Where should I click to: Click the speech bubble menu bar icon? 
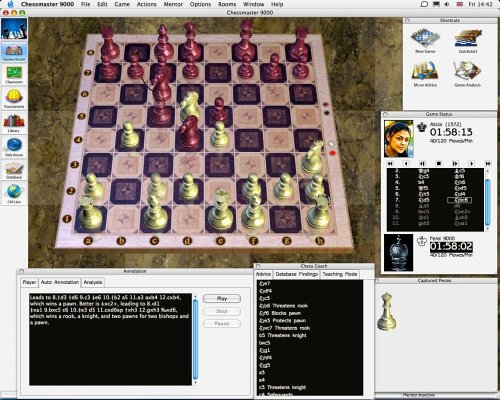click(424, 4)
